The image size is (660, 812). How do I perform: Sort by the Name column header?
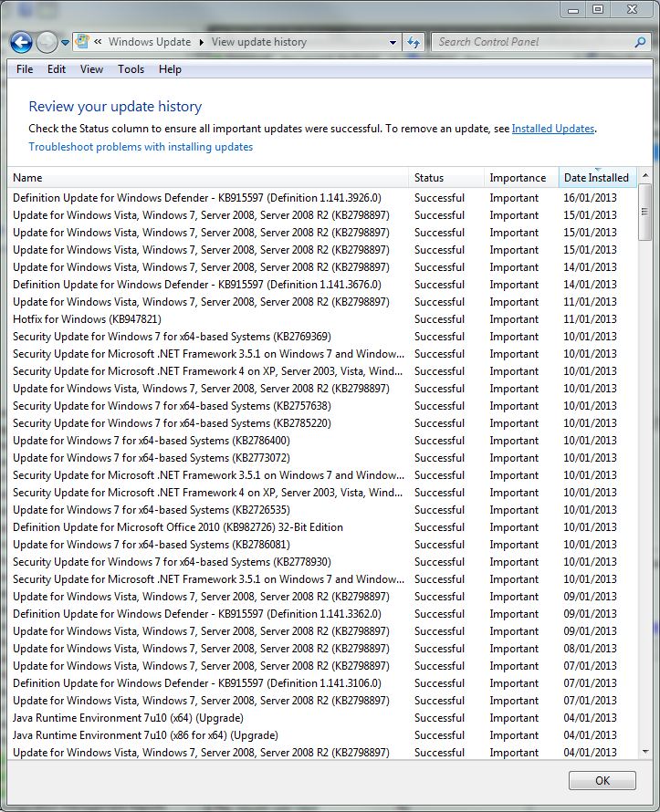208,178
